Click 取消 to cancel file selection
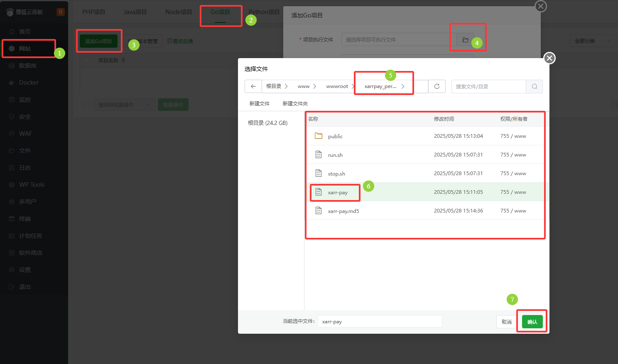618x364 pixels. (507, 322)
